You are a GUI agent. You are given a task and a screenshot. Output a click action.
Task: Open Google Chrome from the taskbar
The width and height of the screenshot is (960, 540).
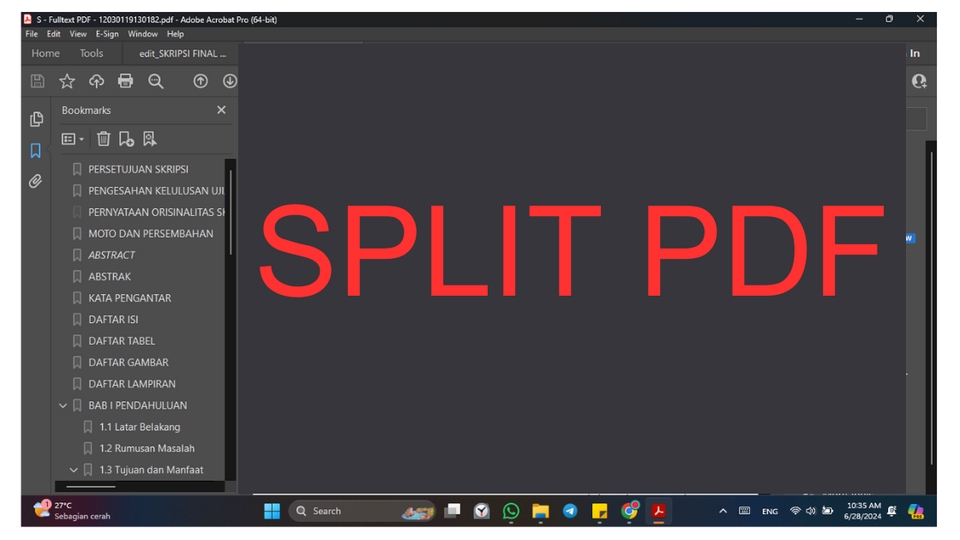(x=629, y=511)
